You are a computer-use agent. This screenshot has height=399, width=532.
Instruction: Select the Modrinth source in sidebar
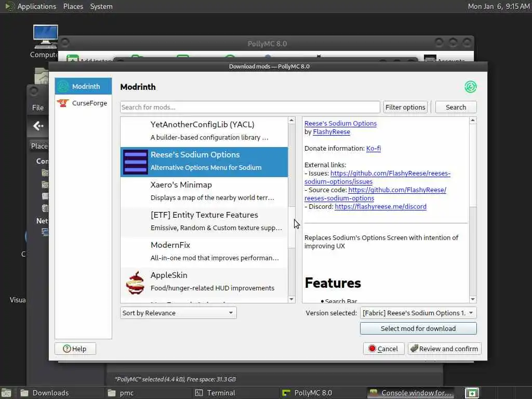pos(83,86)
